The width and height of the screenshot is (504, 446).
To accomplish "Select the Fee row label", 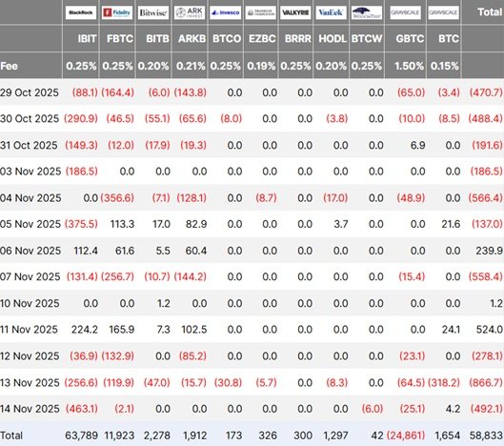I will (x=9, y=66).
